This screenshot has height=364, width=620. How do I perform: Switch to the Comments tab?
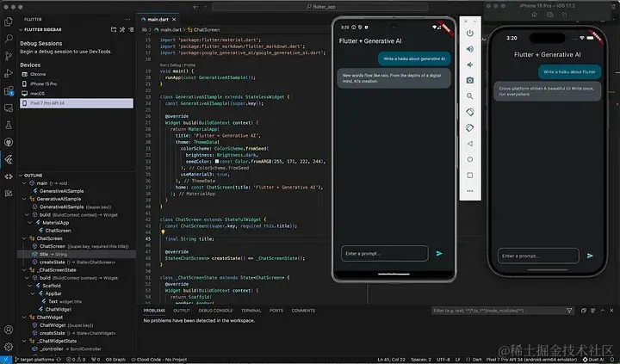point(303,311)
